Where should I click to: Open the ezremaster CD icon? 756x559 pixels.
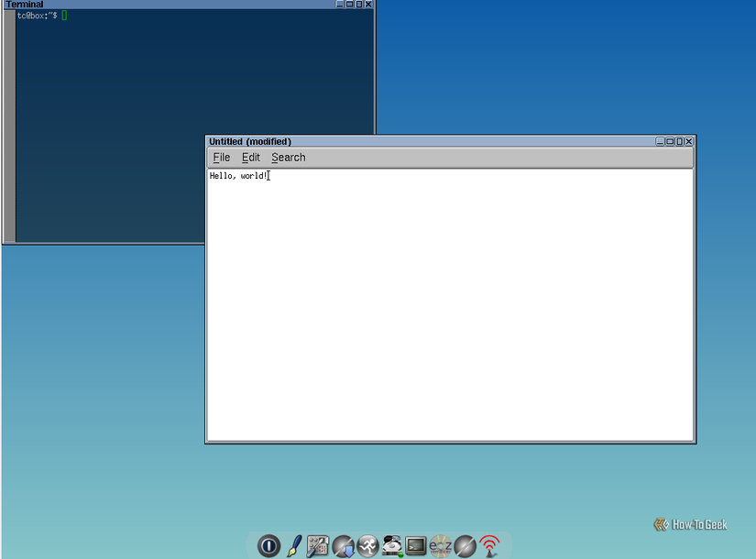pyautogui.click(x=440, y=546)
